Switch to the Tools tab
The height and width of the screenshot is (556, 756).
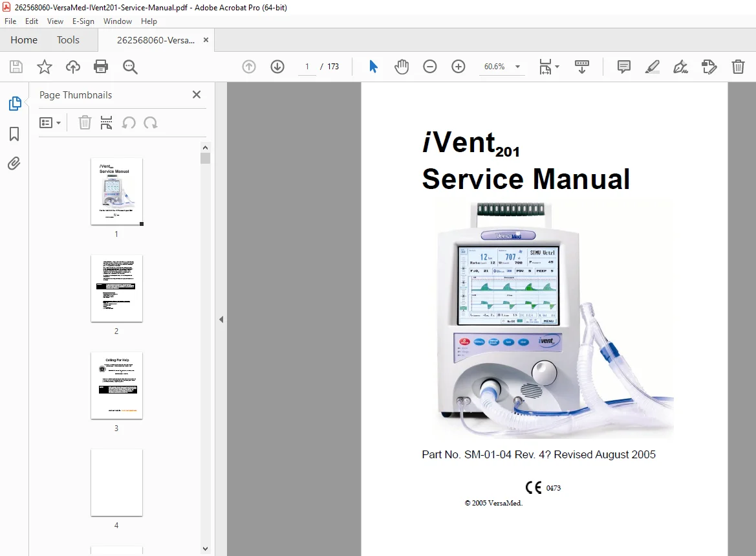click(x=68, y=40)
